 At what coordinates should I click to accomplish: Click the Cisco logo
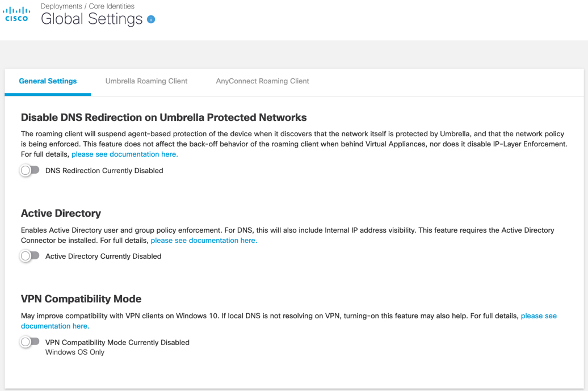[16, 14]
